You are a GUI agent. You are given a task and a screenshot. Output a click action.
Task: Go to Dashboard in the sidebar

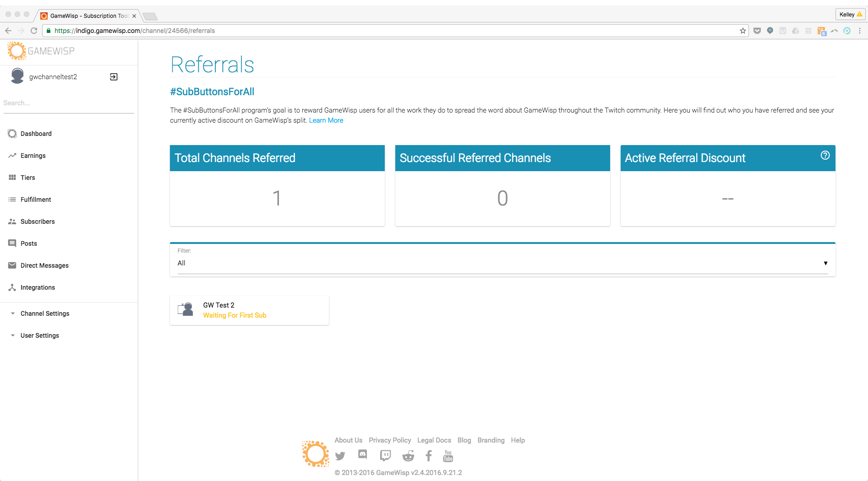36,134
